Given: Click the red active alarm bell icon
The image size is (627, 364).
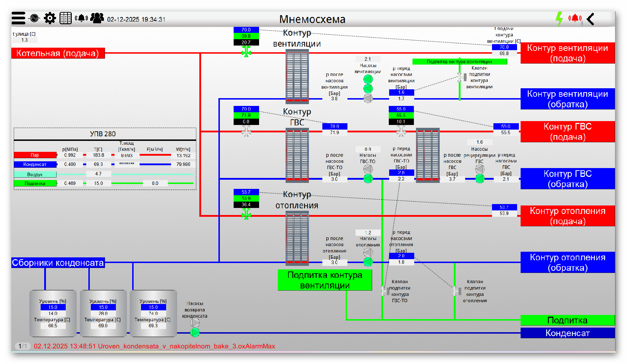Looking at the screenshot, I should 575,18.
